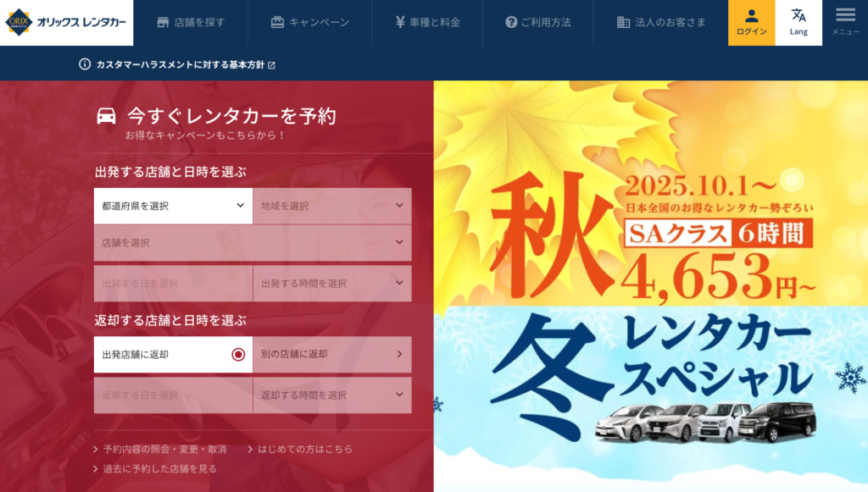Image resolution: width=868 pixels, height=492 pixels.
Task: Open the 車種と料金 menu item
Action: 427,22
